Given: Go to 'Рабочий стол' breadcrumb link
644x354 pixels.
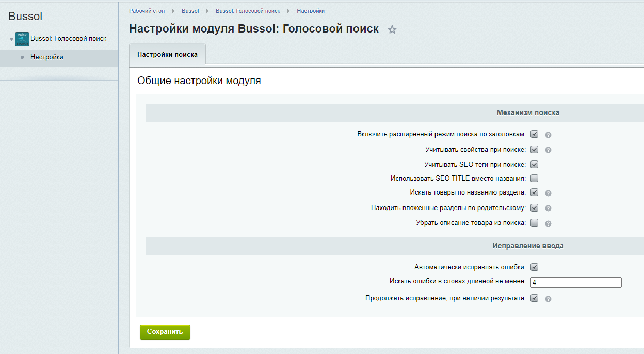Looking at the screenshot, I should [x=147, y=11].
